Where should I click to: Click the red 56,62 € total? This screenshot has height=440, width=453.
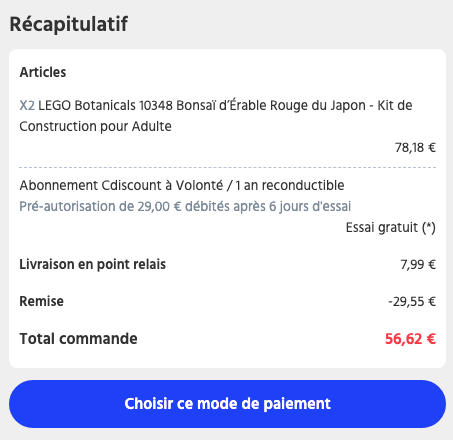(410, 339)
